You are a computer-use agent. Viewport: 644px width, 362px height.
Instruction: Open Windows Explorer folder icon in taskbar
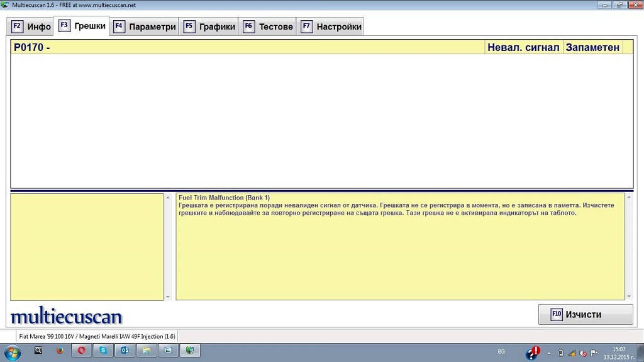(x=147, y=351)
